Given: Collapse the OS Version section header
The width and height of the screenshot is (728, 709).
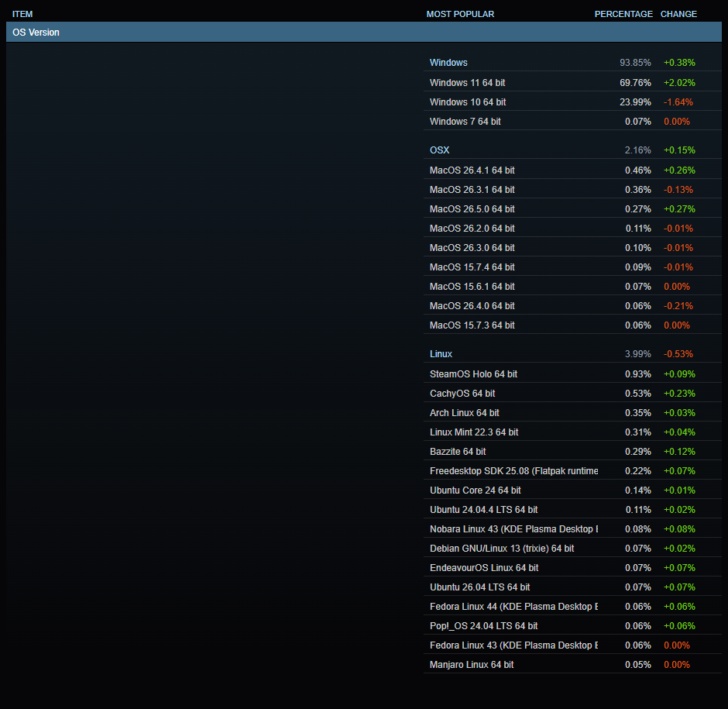Looking at the screenshot, I should click(x=363, y=32).
